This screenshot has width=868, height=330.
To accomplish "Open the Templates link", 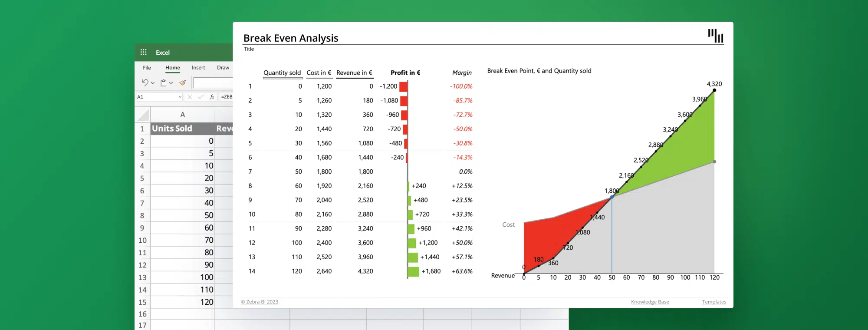I will [714, 302].
